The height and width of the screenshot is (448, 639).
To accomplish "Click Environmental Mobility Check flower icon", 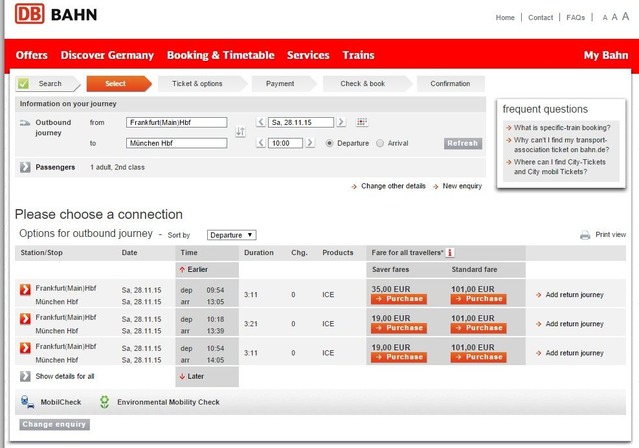I will pos(104,402).
